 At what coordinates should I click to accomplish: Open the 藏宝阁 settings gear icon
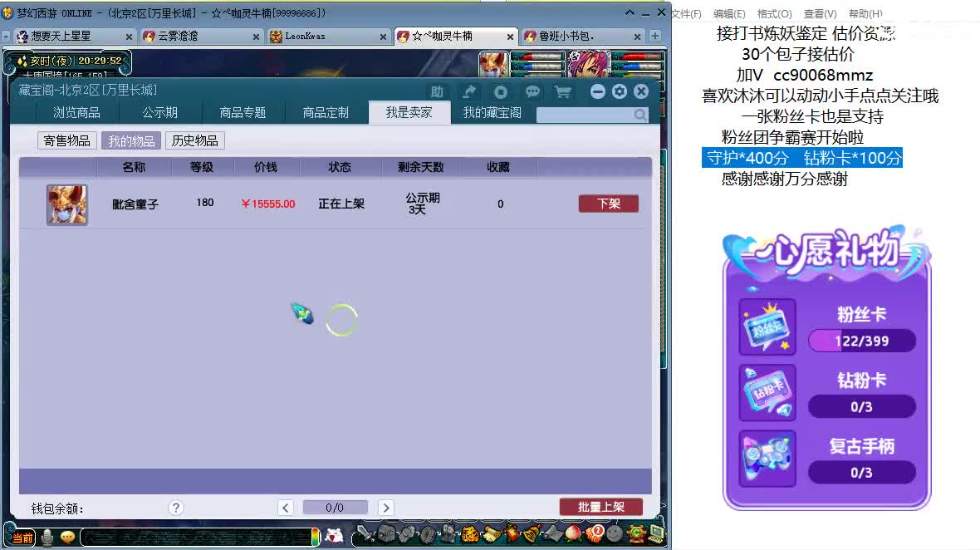click(x=620, y=91)
